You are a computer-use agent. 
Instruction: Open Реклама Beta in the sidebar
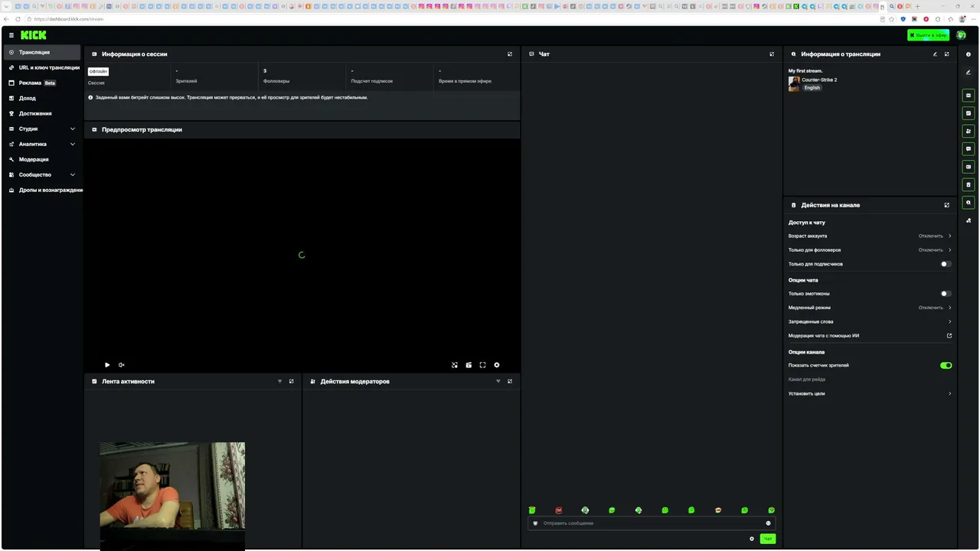[42, 83]
